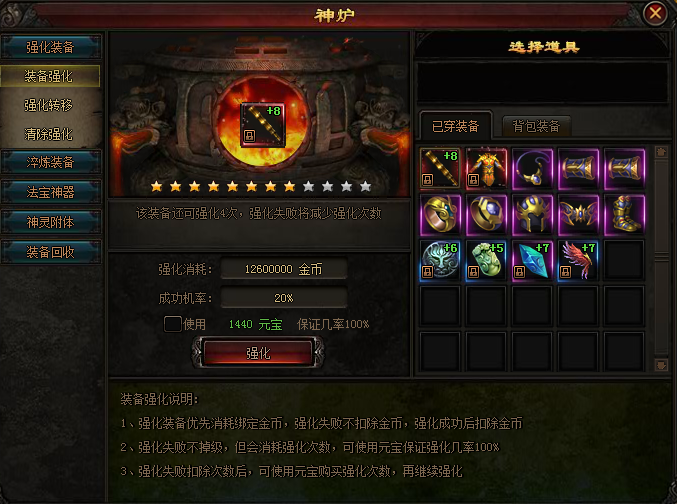Choose the +7 blue crystal gem

[532, 260]
